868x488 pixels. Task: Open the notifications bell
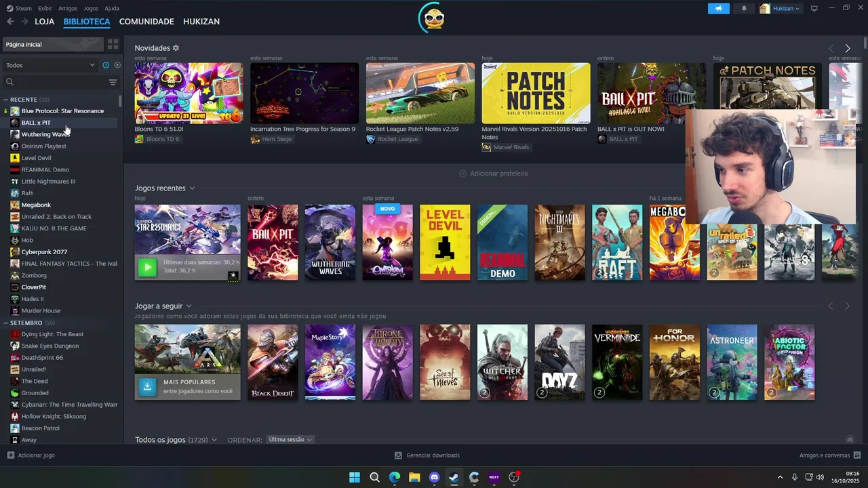pos(744,8)
